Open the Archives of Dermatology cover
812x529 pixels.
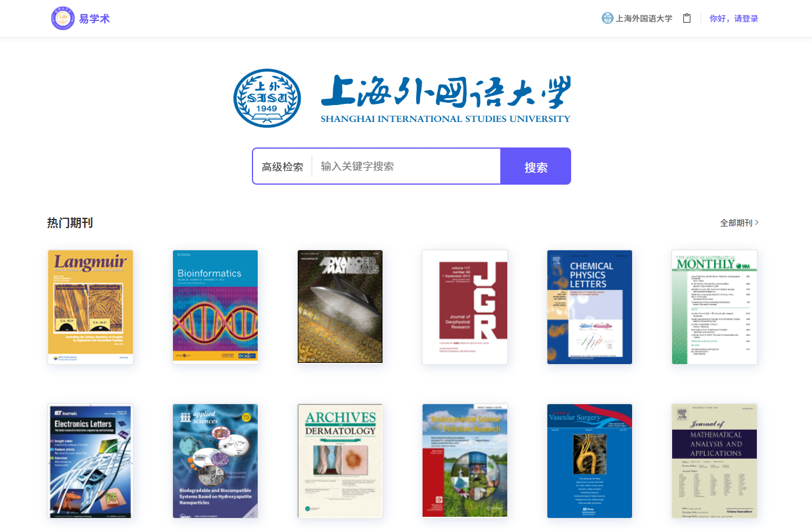pyautogui.click(x=340, y=460)
